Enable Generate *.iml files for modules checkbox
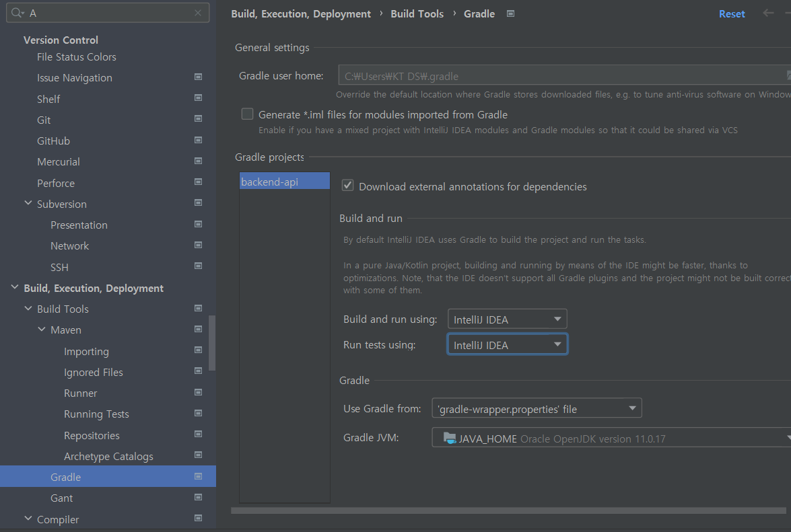The height and width of the screenshot is (532, 791). (x=247, y=114)
